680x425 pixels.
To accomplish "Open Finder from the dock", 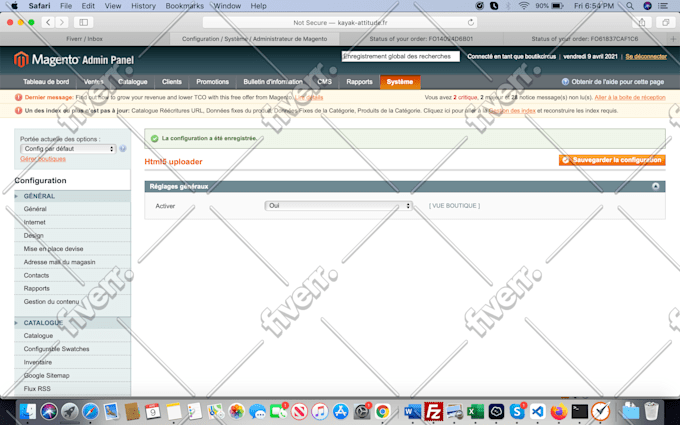I will [x=27, y=411].
